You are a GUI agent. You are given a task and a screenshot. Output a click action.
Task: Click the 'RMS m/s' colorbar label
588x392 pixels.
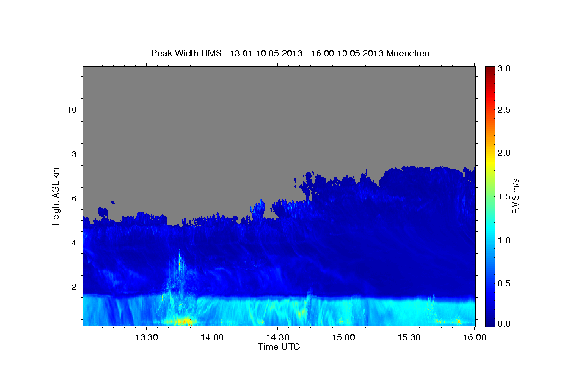click(x=515, y=196)
